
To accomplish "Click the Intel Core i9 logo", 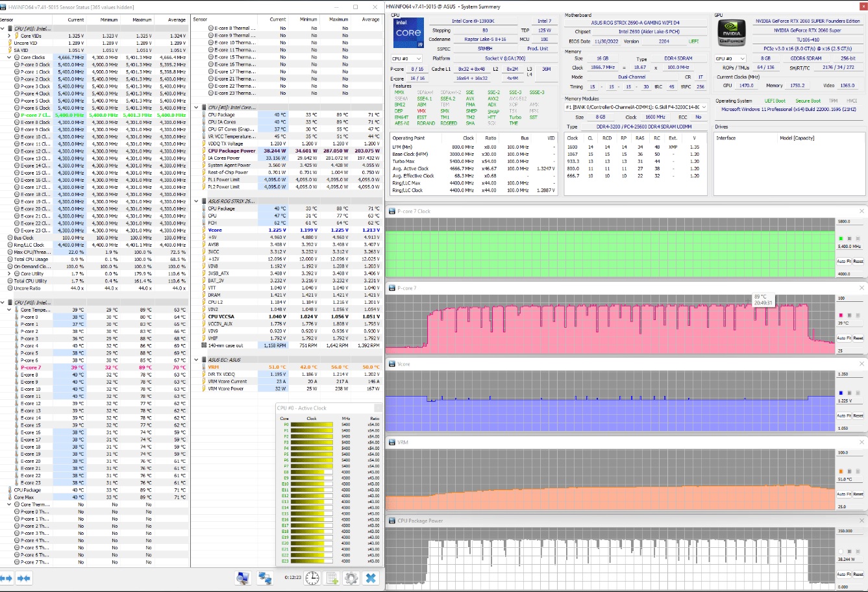I will (x=408, y=32).
